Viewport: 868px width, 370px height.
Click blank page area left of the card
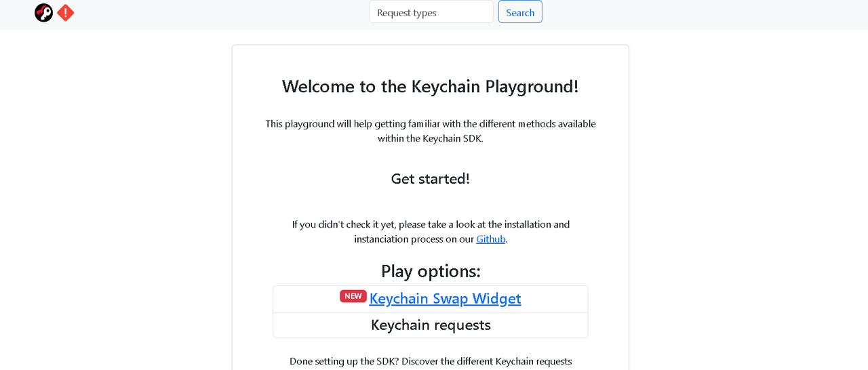pos(115,203)
